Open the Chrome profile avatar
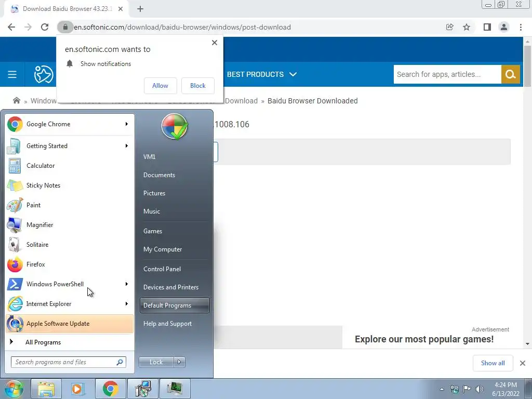Viewport: 532px width, 399px height. (504, 27)
